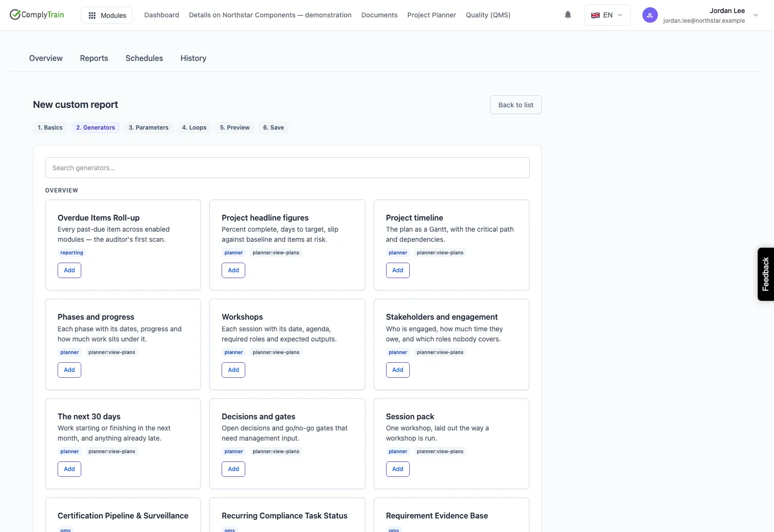Add The next 30 days generator
Viewport: 774px width, 532px height.
69,469
